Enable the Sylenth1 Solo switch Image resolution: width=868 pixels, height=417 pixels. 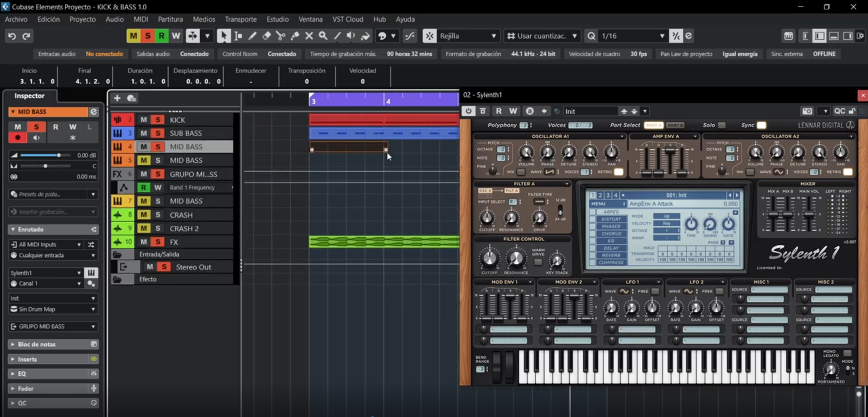click(x=722, y=125)
